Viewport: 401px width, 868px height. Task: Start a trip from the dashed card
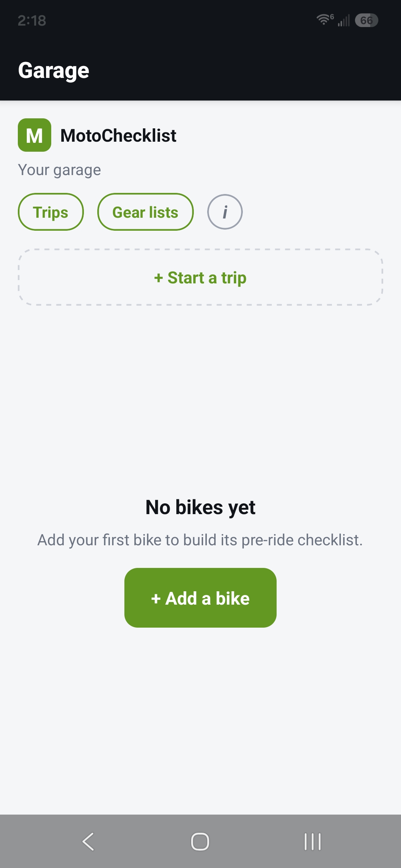(x=200, y=277)
